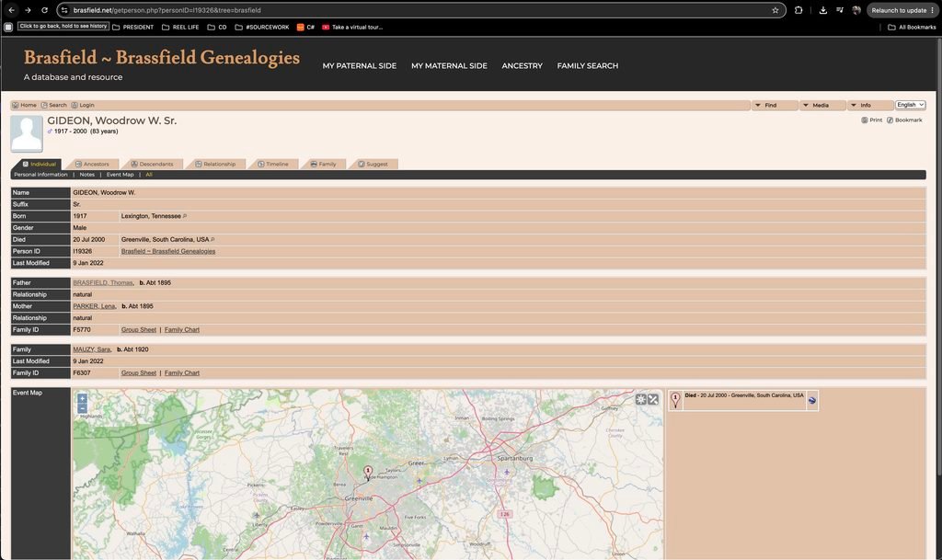Zoom out on the event map
The image size is (942, 560).
click(82, 408)
